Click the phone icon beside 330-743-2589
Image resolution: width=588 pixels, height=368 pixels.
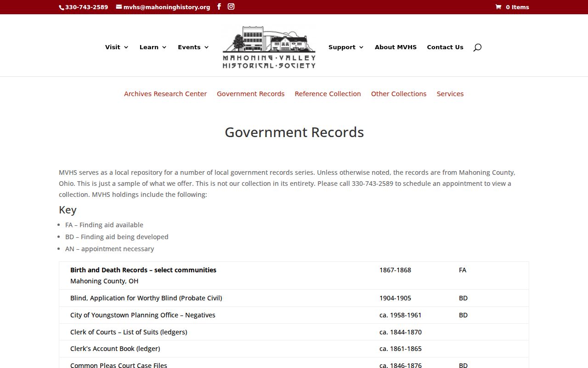[x=62, y=7]
